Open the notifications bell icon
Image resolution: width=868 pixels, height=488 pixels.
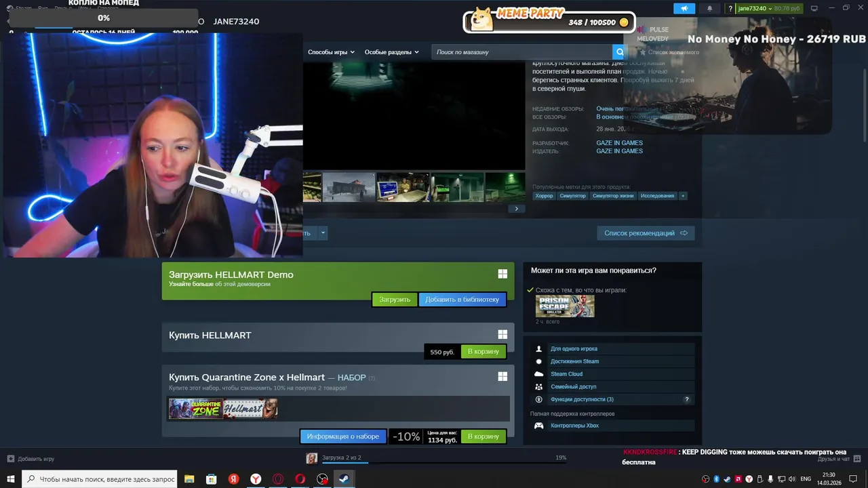coord(709,8)
